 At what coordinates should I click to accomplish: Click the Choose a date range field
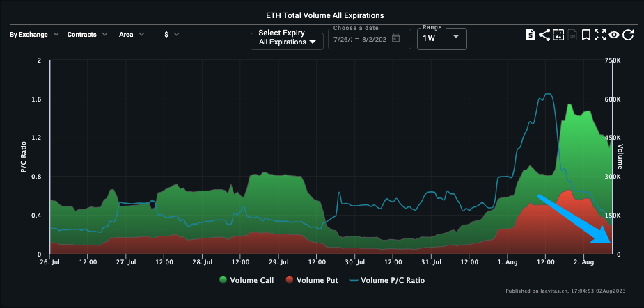369,38
